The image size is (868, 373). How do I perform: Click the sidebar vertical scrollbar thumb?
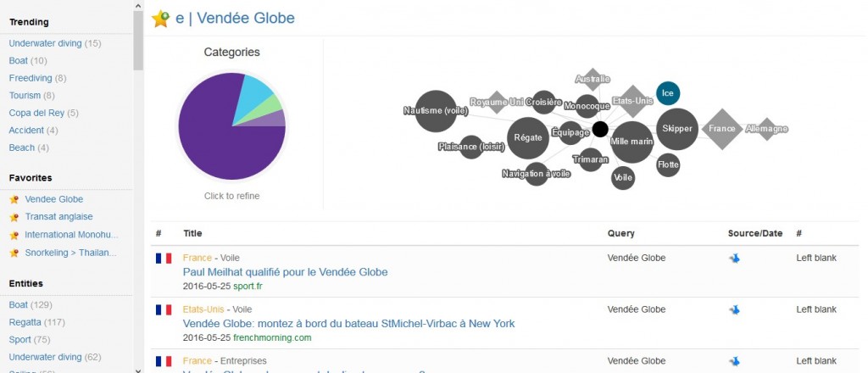click(138, 41)
